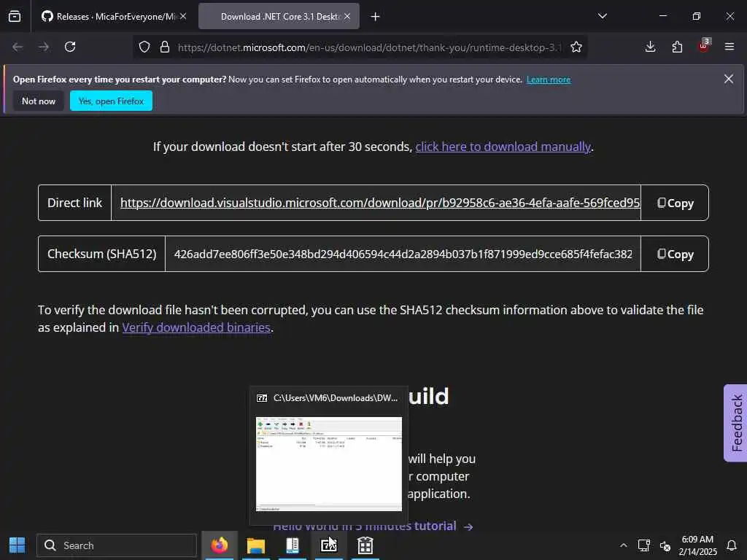
Task: View site security padlock info
Action: pos(165,47)
